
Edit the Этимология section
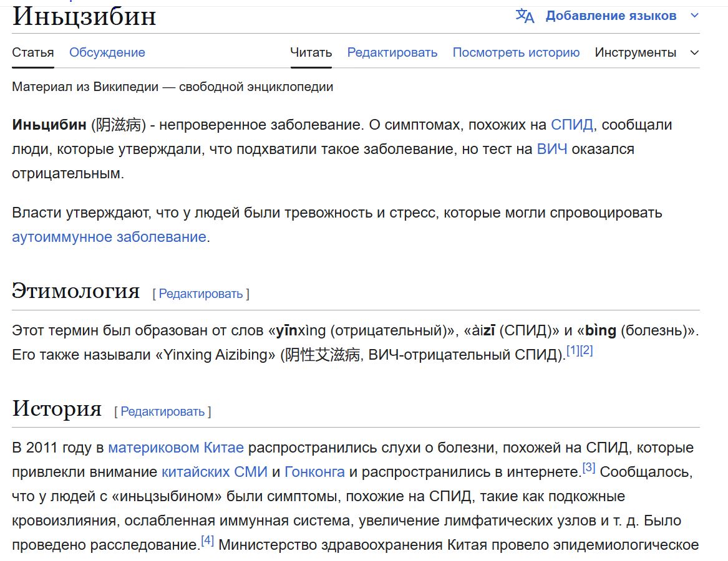[x=201, y=294]
